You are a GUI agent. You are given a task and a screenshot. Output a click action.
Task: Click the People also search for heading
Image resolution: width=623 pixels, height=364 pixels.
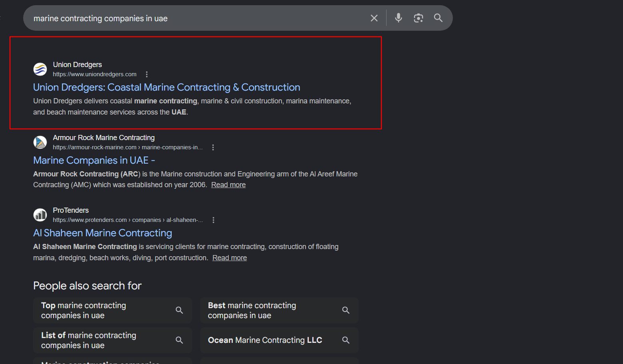pyautogui.click(x=87, y=286)
